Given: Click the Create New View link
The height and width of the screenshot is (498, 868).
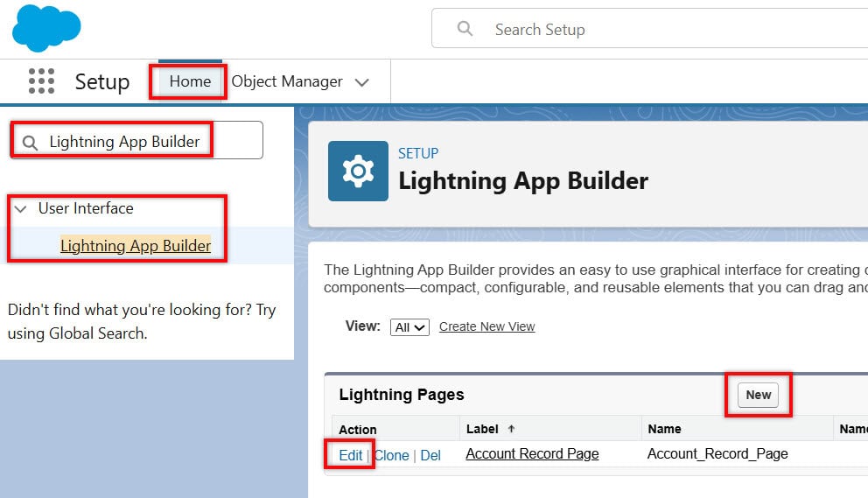Looking at the screenshot, I should point(487,326).
